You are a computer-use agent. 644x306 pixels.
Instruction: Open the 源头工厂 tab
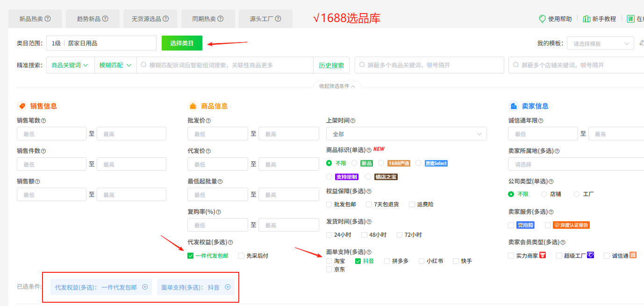coord(265,18)
